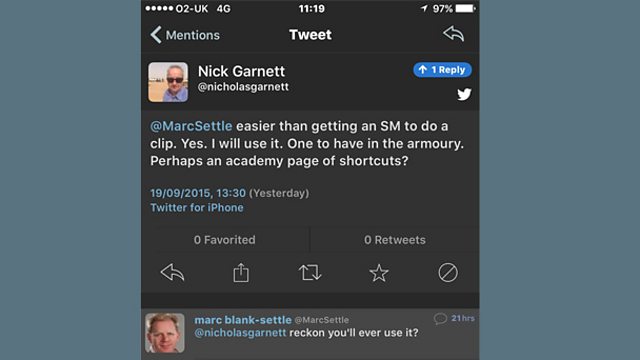Tap the @MarcSettle mention link
The height and width of the screenshot is (360, 640).
point(191,126)
